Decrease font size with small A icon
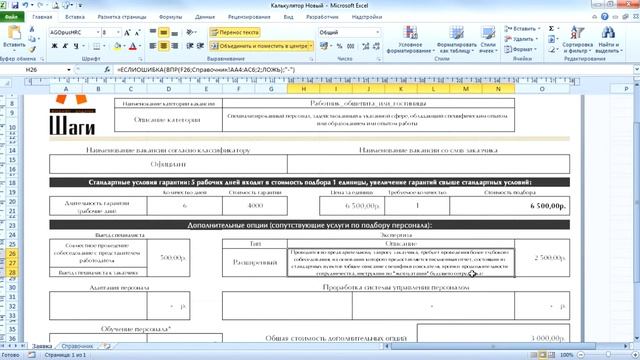 (x=138, y=32)
